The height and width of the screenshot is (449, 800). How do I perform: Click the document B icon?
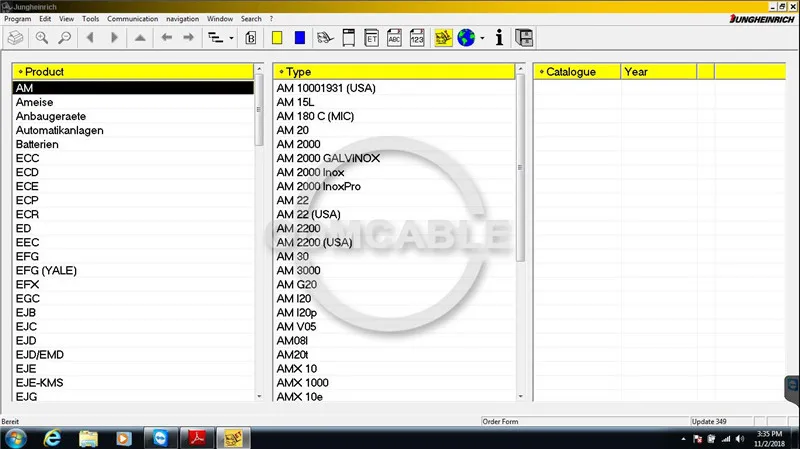point(251,38)
